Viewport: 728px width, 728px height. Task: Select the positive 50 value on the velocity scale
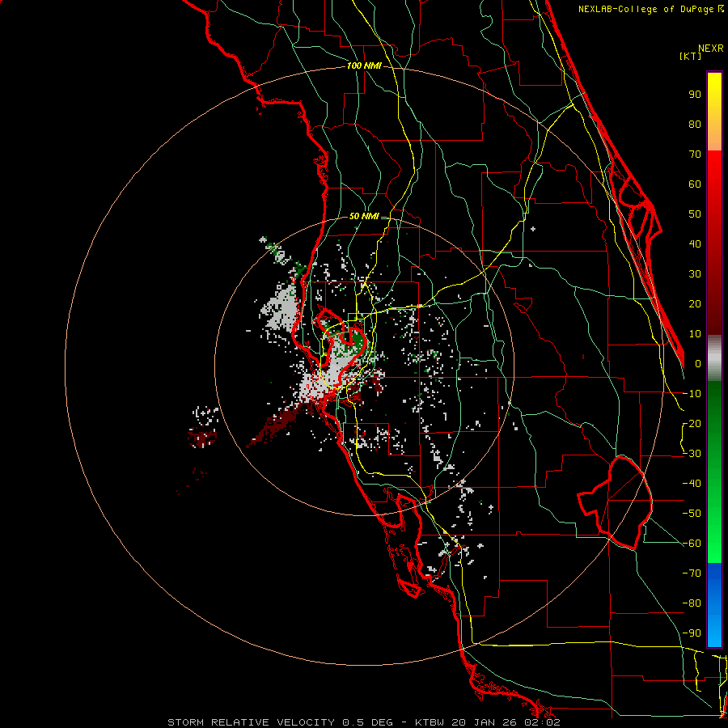(695, 214)
